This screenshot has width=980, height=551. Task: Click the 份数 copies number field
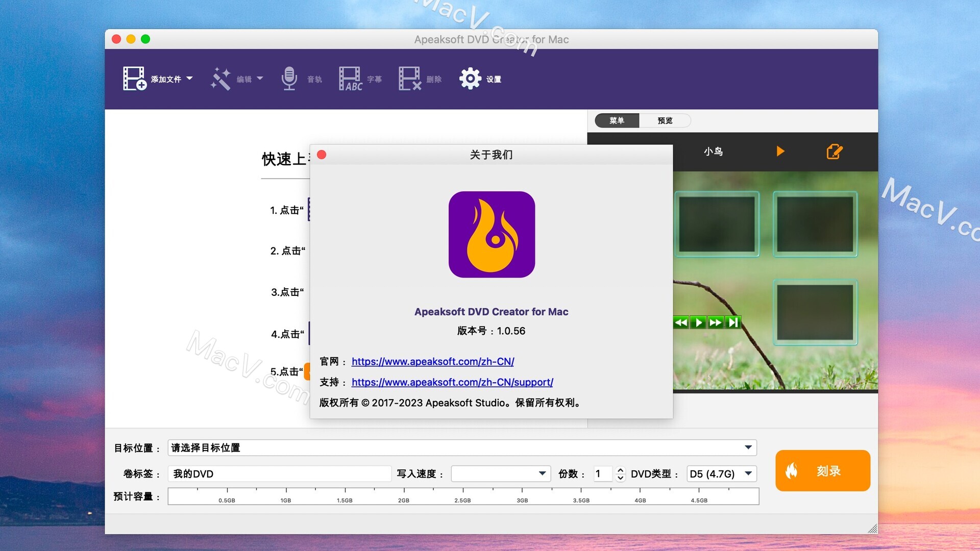point(602,473)
